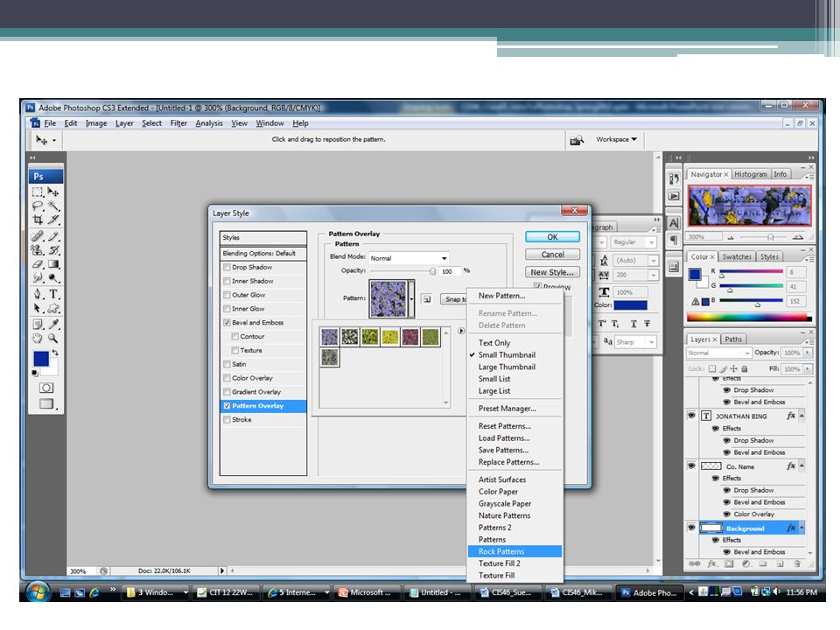
Task: Select the Type tool
Action: click(x=53, y=294)
